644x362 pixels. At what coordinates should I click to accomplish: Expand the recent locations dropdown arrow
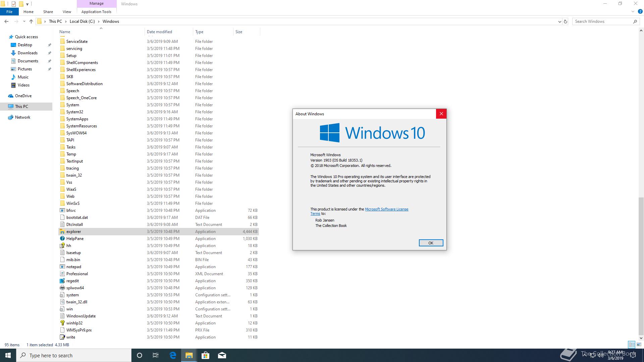[24, 21]
